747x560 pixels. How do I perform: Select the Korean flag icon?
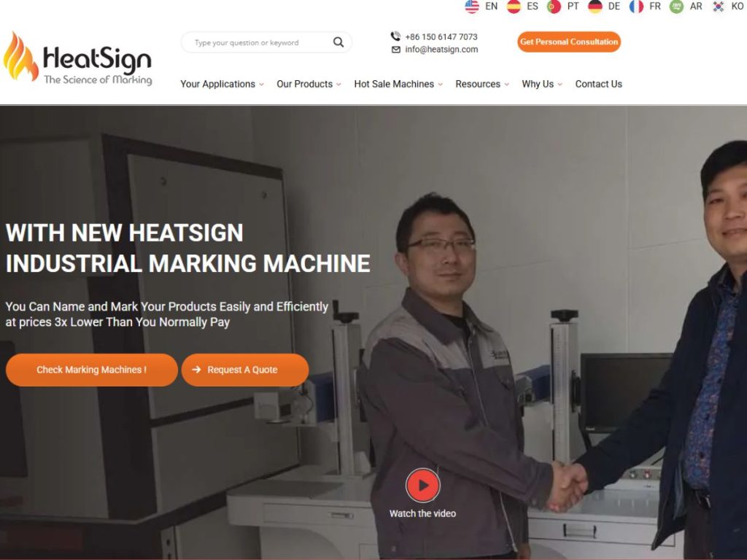tap(718, 6)
